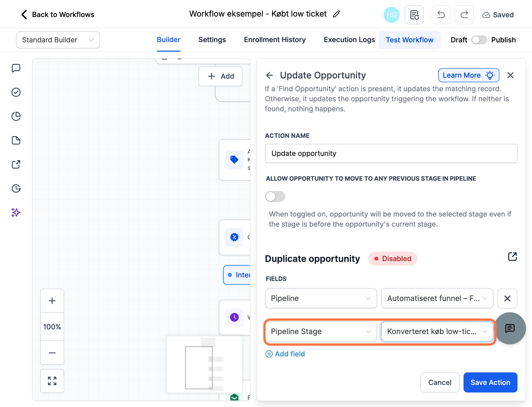Click the Save Action button
Image resolution: width=532 pixels, height=407 pixels.
pos(490,382)
